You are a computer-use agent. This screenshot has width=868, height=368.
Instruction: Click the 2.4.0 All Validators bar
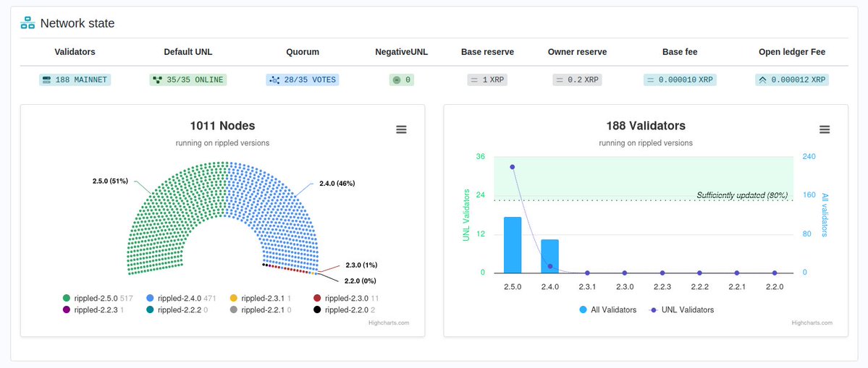549,257
